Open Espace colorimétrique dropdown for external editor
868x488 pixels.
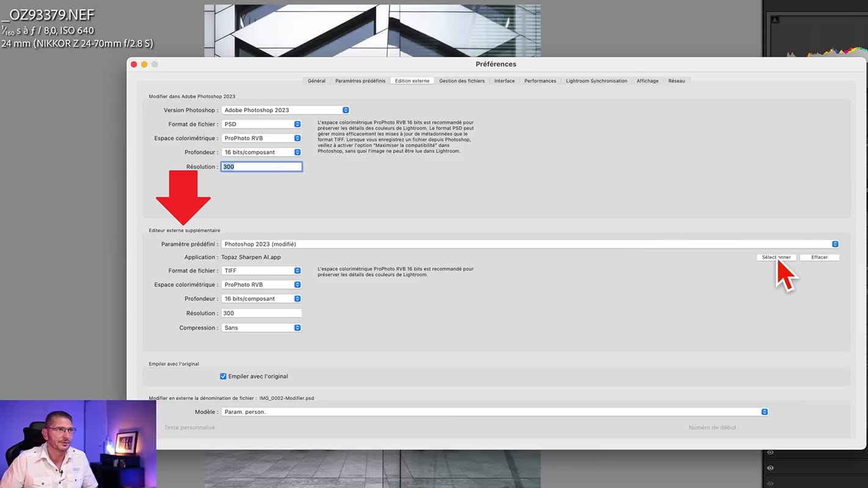[x=261, y=285]
